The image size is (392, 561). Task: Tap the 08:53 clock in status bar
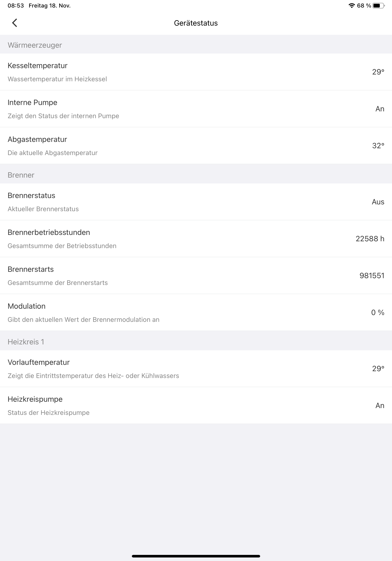[x=16, y=6]
